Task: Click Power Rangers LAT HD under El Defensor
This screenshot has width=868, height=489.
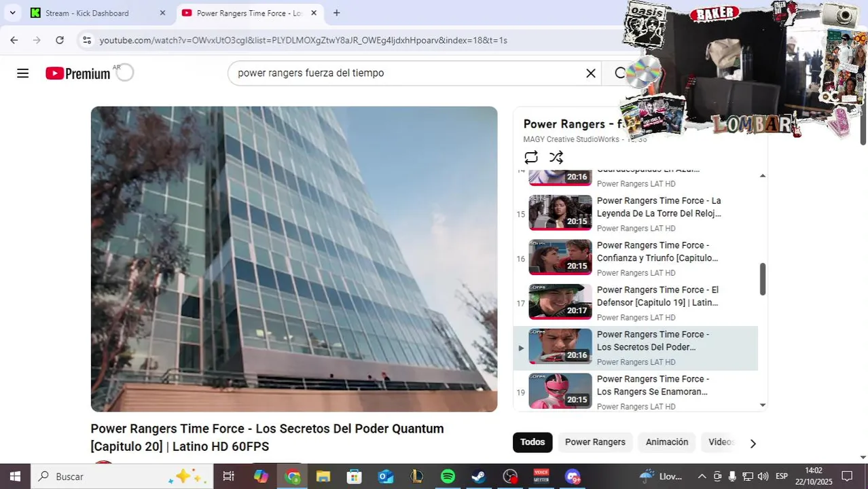Action: pyautogui.click(x=636, y=317)
